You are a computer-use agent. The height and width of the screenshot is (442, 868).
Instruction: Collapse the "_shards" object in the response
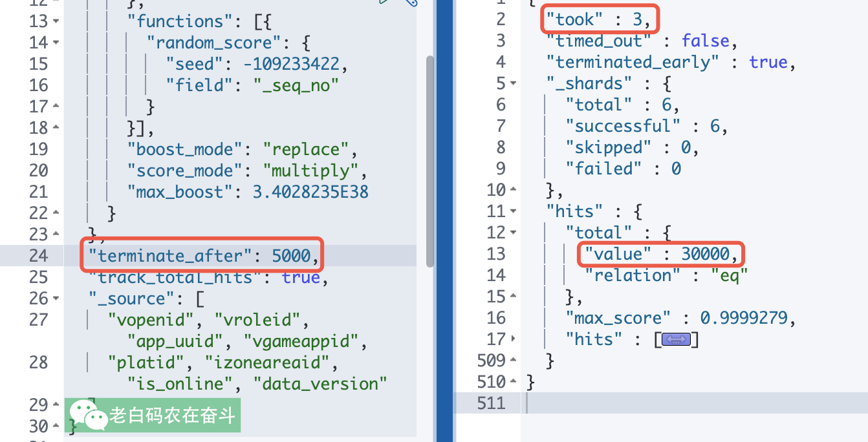[513, 83]
